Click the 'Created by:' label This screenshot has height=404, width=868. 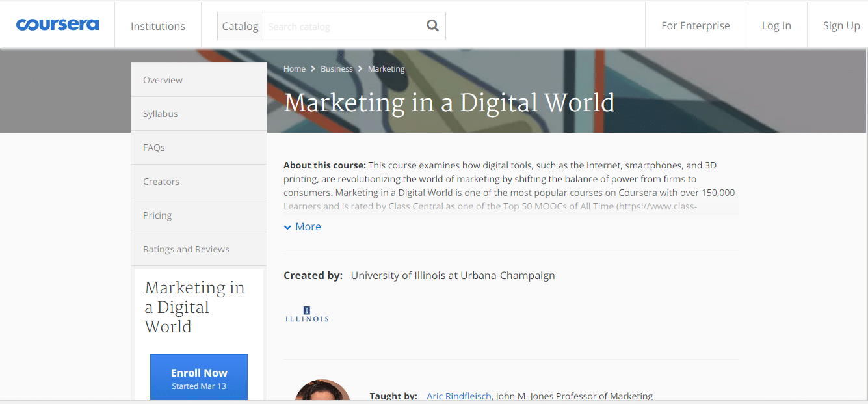coord(313,275)
